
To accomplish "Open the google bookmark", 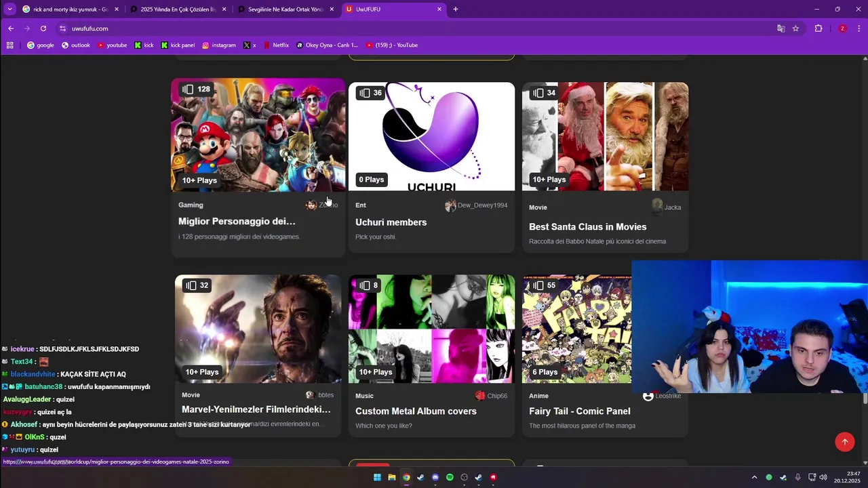I will [41, 45].
